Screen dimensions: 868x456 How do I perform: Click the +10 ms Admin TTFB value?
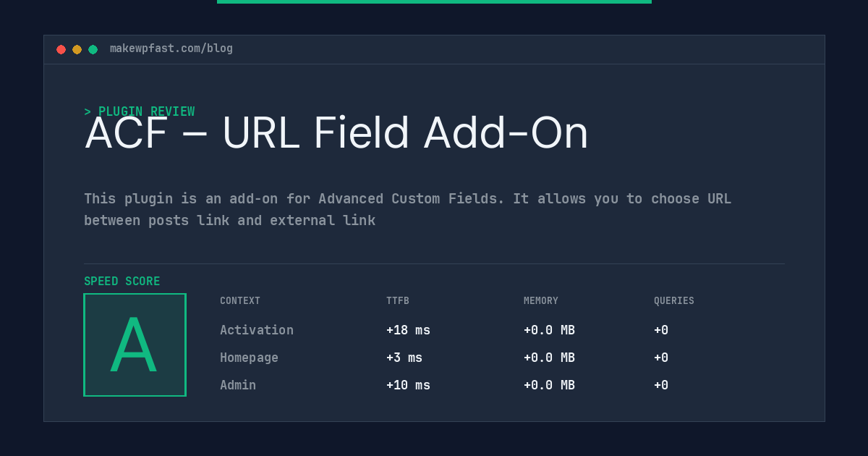click(x=408, y=385)
